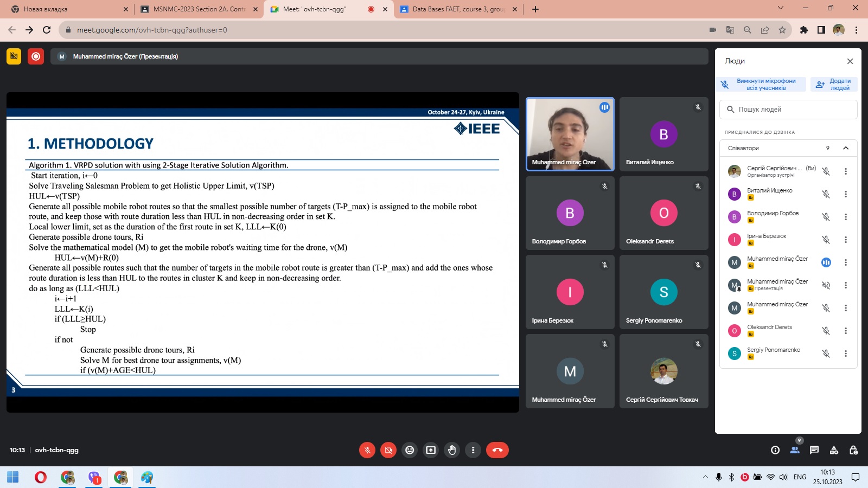Open more options for Ірина Березюк

[845, 240]
